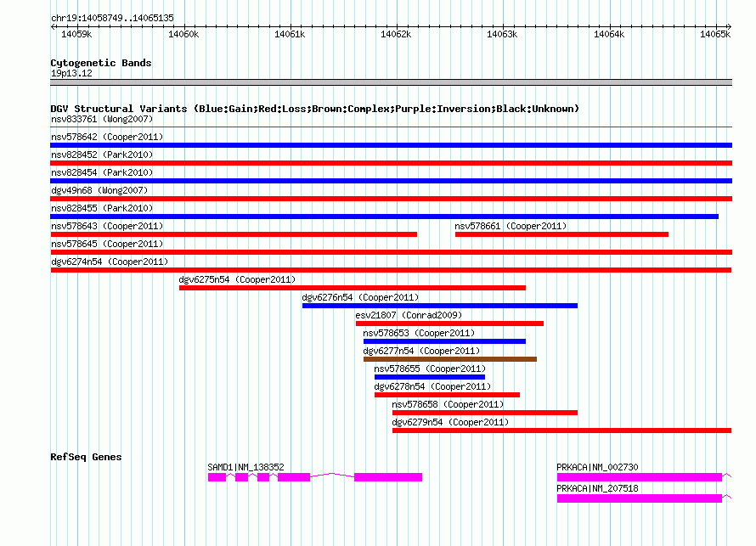Screen dimensions: 756x546
Task: Click the gray 19p13.12 cytogenetic band bar
Action: tap(391, 82)
